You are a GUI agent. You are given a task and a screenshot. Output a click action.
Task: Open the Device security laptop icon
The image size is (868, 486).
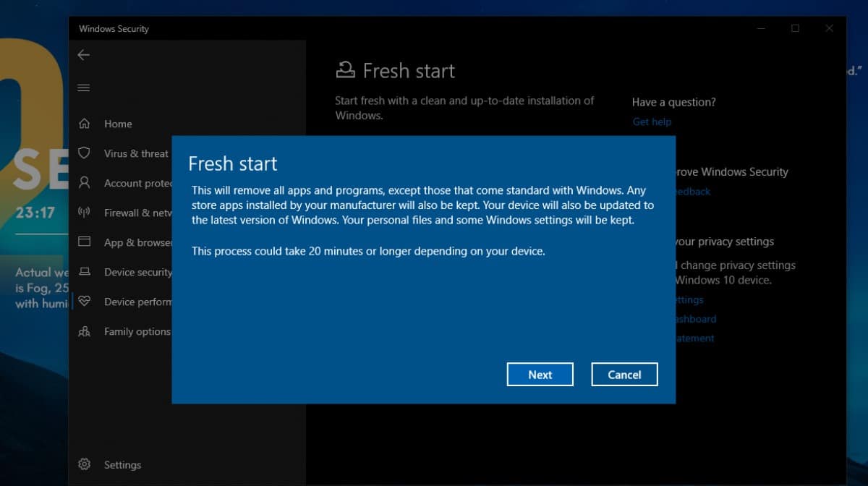tap(83, 272)
